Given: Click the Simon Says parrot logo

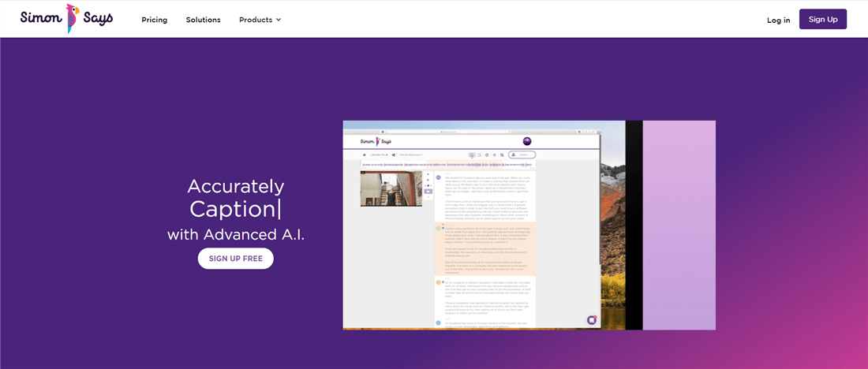Looking at the screenshot, I should click(x=66, y=18).
